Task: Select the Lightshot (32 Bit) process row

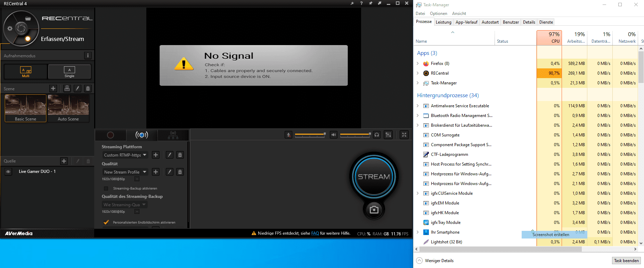Action: click(x=527, y=242)
